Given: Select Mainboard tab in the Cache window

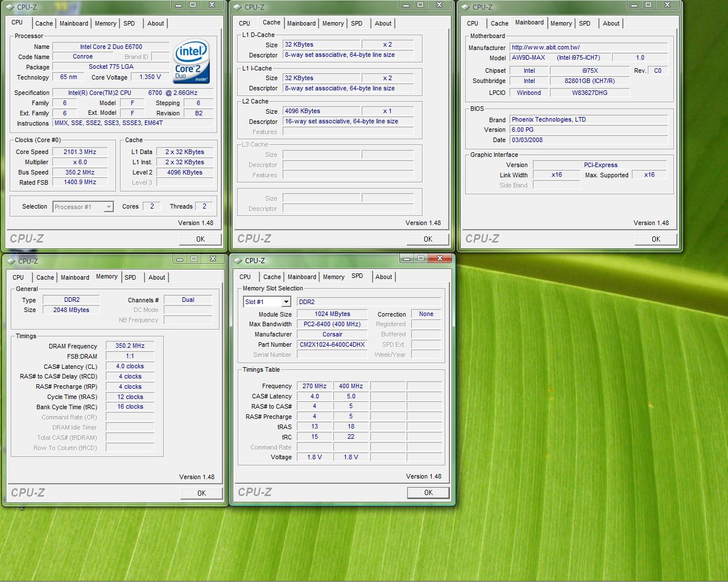Looking at the screenshot, I should pyautogui.click(x=301, y=23).
